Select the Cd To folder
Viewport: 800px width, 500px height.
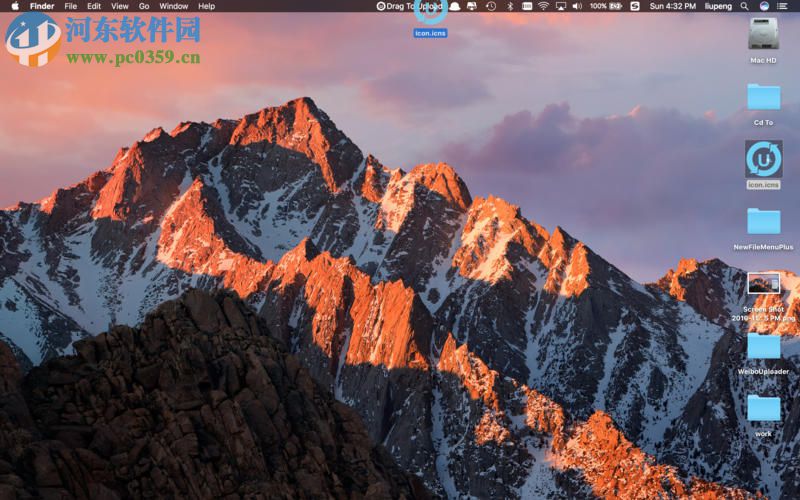point(763,96)
